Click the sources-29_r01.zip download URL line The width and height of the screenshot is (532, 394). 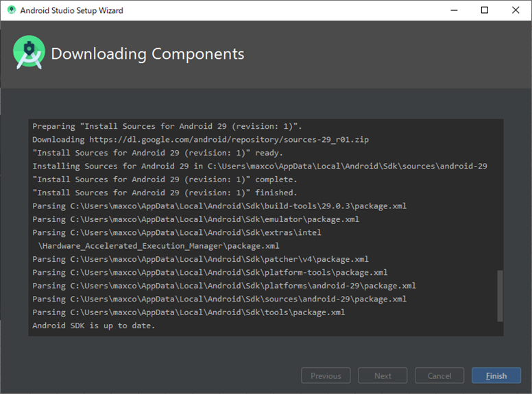click(x=200, y=140)
